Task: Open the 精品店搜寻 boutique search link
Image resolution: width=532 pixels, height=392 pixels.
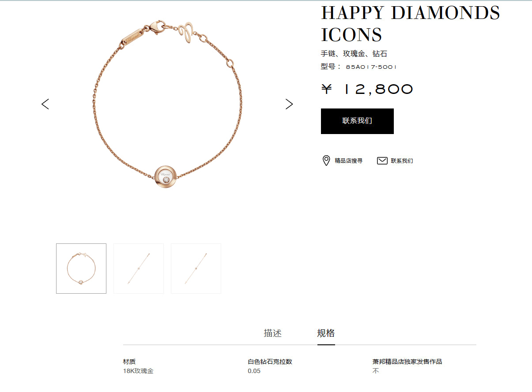Action: tap(348, 161)
